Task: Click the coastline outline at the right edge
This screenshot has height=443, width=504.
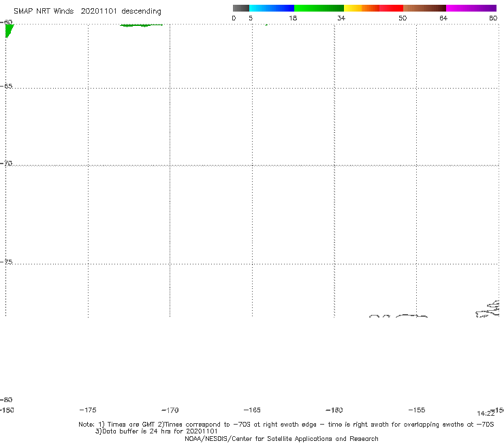Action: [x=488, y=309]
